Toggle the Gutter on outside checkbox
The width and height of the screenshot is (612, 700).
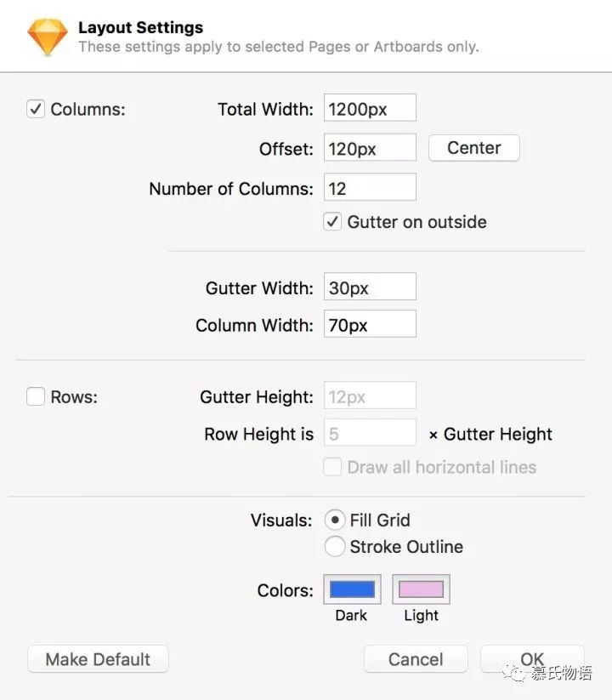332,221
